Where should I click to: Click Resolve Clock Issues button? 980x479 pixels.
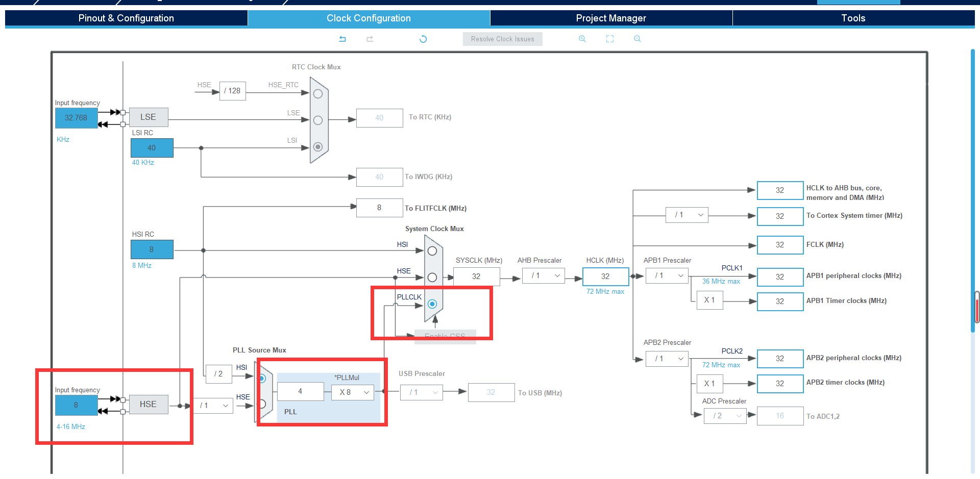click(502, 39)
